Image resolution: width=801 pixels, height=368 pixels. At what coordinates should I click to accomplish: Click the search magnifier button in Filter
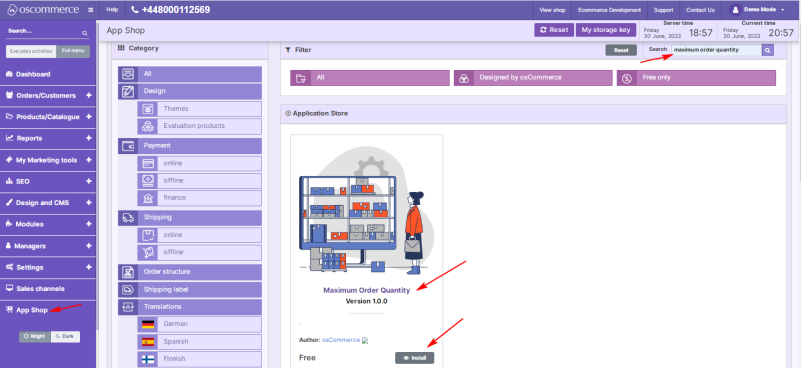pos(767,50)
